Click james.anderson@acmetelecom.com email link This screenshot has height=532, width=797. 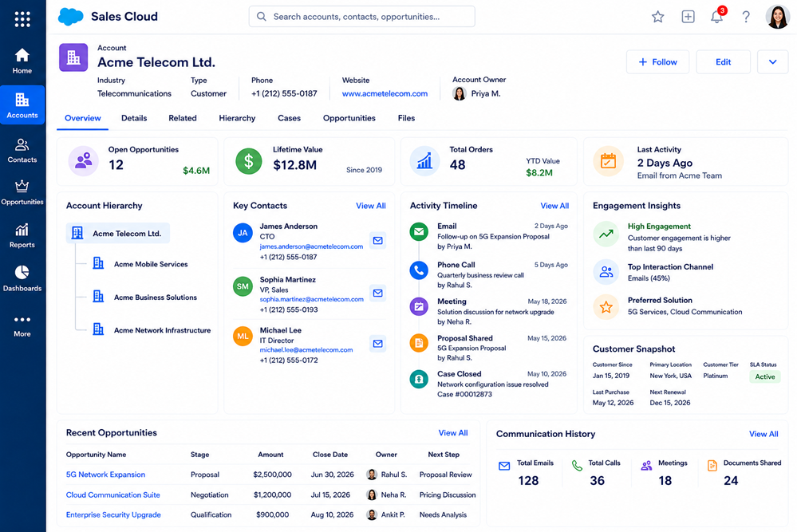pos(311,246)
